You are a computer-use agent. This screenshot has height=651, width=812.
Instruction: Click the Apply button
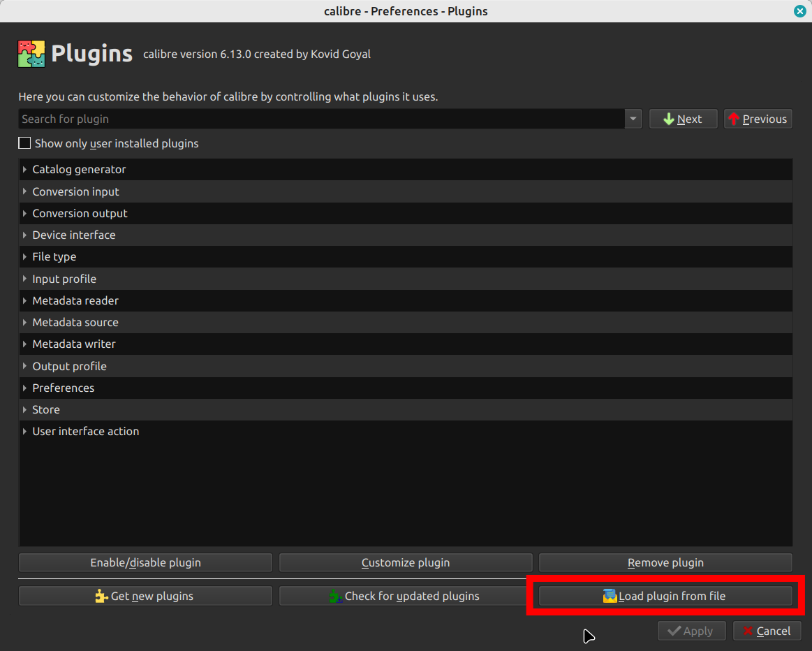[691, 631]
